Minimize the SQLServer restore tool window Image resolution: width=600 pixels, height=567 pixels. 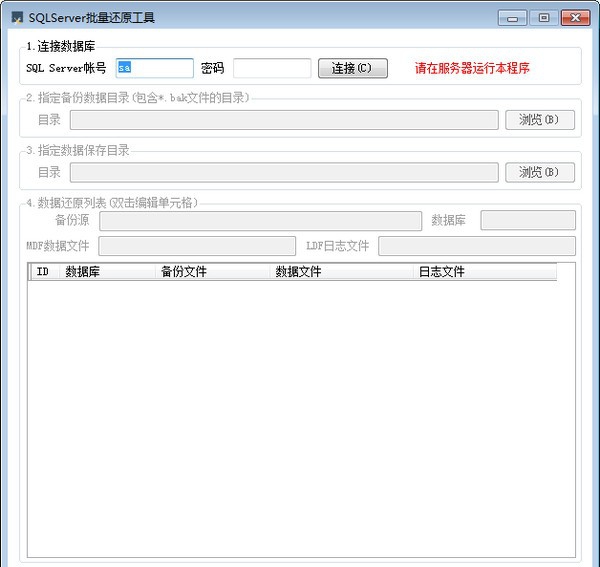[512, 18]
